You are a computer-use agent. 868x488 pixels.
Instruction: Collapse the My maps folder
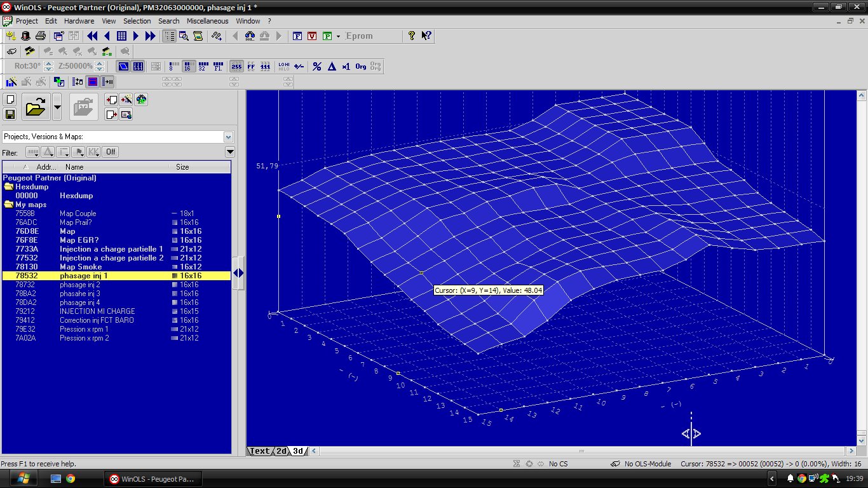pos(9,205)
